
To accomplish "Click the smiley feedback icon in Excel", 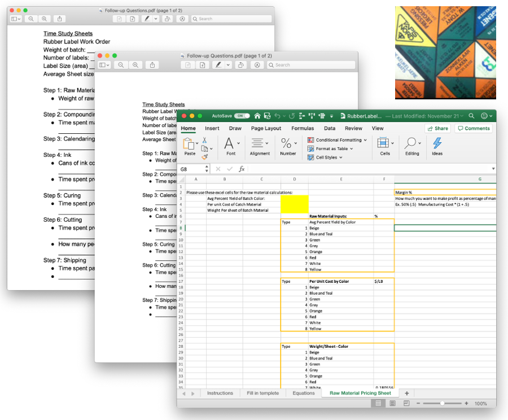I will (x=484, y=116).
